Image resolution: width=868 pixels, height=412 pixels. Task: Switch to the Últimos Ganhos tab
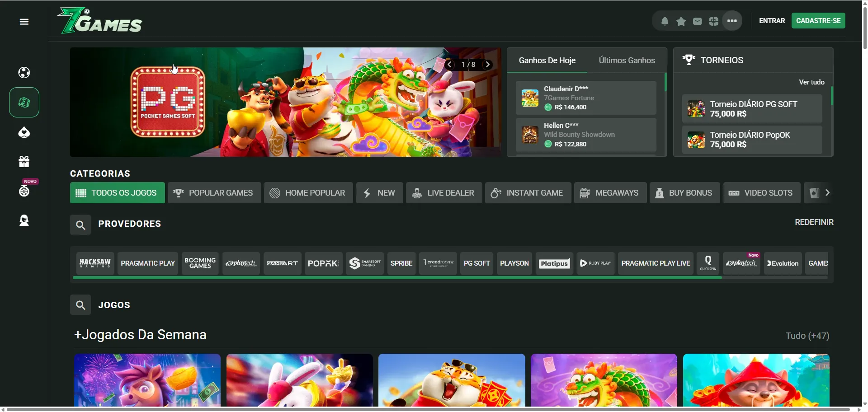(627, 61)
